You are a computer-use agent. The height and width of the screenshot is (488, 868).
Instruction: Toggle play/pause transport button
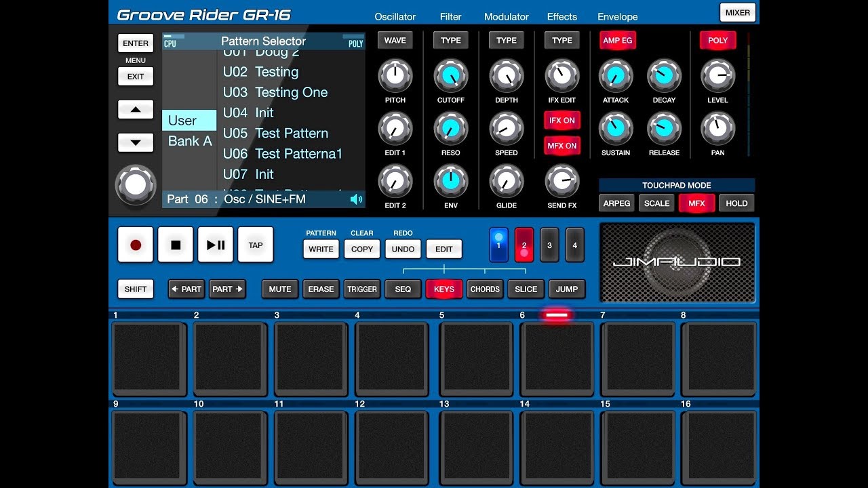click(x=216, y=245)
